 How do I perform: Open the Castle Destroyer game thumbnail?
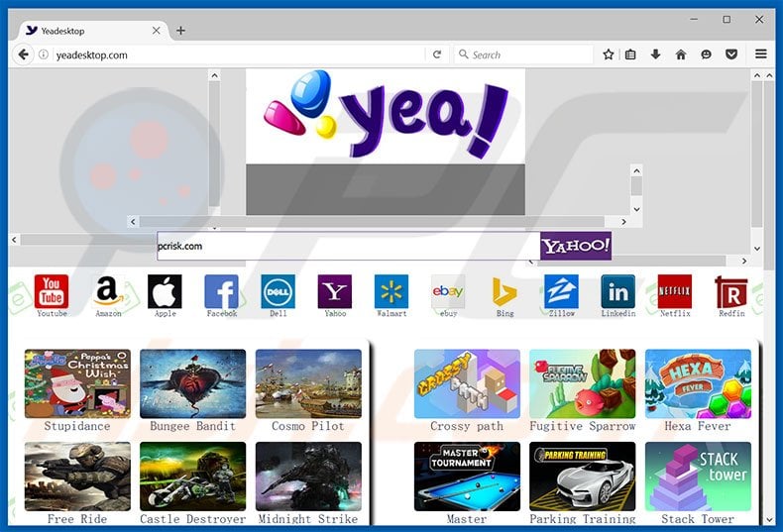(x=192, y=477)
